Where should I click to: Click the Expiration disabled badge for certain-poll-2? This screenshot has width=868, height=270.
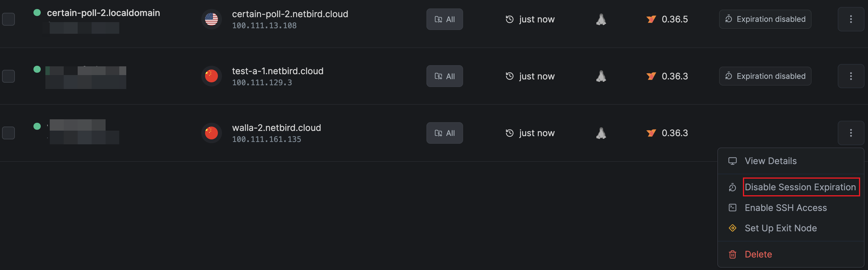pyautogui.click(x=765, y=19)
